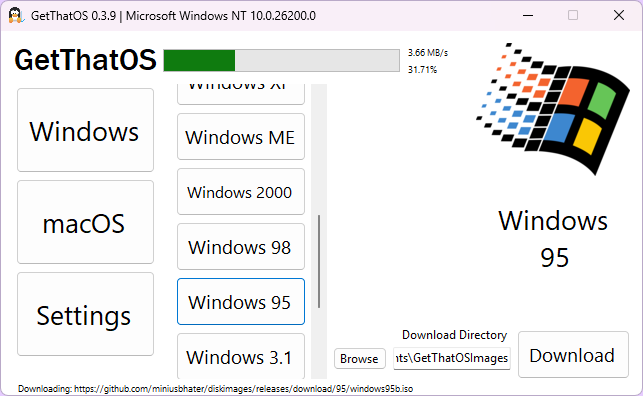Select Windows ME from the list
The width and height of the screenshot is (643, 396).
click(x=241, y=137)
